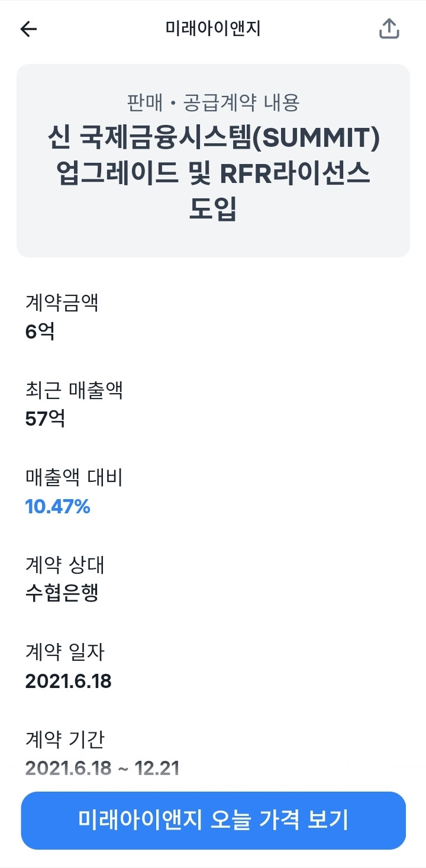Tap the 미래아이앤지 page title

click(213, 29)
